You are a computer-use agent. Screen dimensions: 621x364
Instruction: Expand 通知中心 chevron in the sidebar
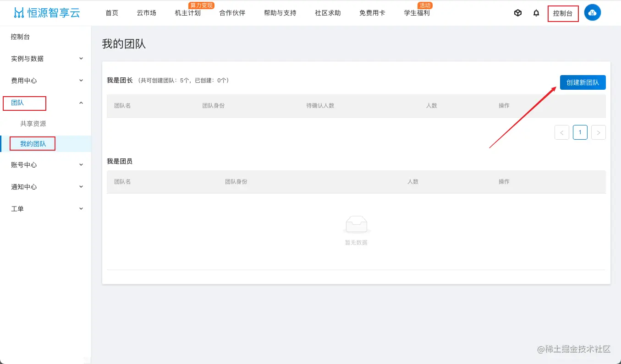pyautogui.click(x=81, y=187)
